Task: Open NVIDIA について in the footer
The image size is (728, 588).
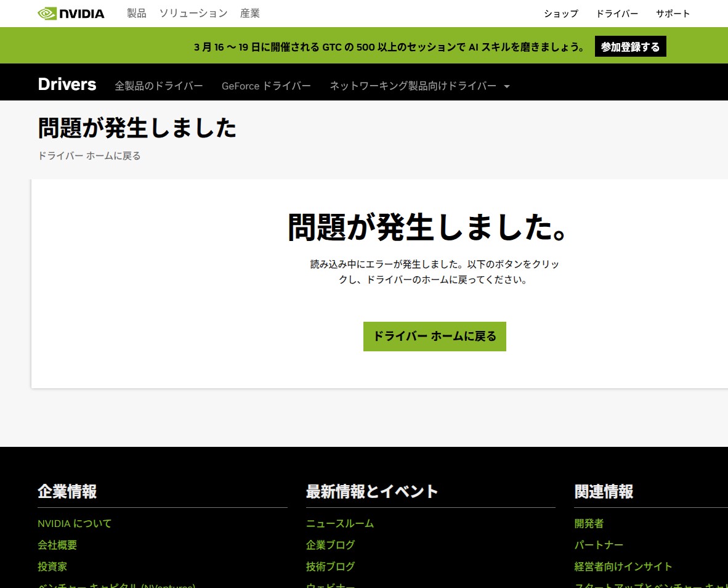Action: point(74,523)
